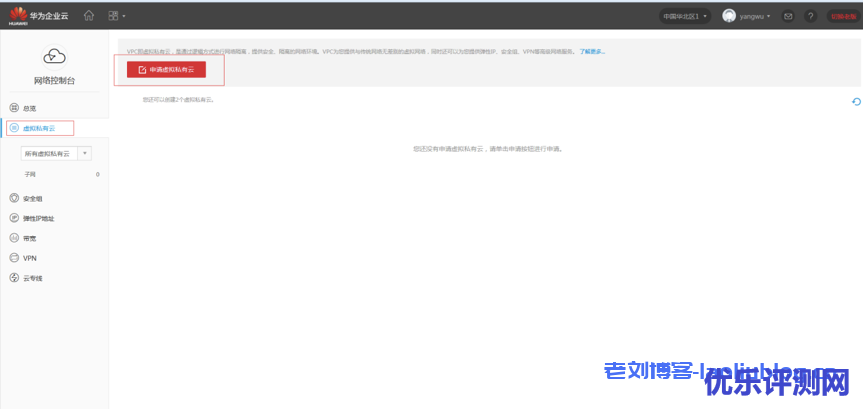Click the red 切换老版 button
The height and width of the screenshot is (409, 863).
click(842, 16)
